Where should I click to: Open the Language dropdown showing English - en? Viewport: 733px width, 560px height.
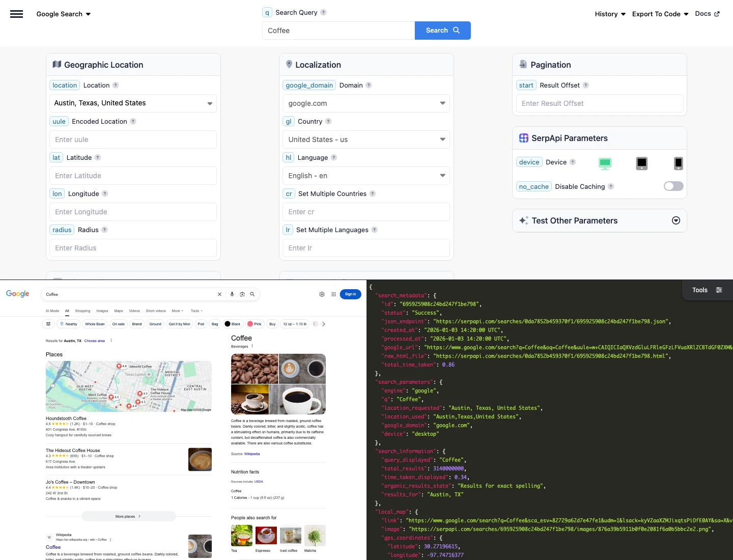click(366, 176)
